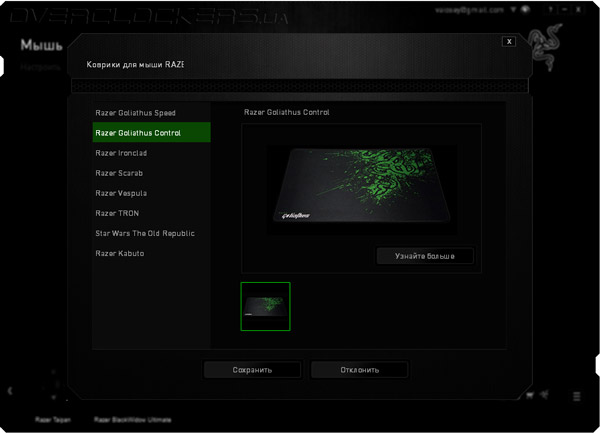Viewport: 600px width, 433px height.
Task: Select Star Wars The Old Republic mat
Action: pyautogui.click(x=152, y=233)
